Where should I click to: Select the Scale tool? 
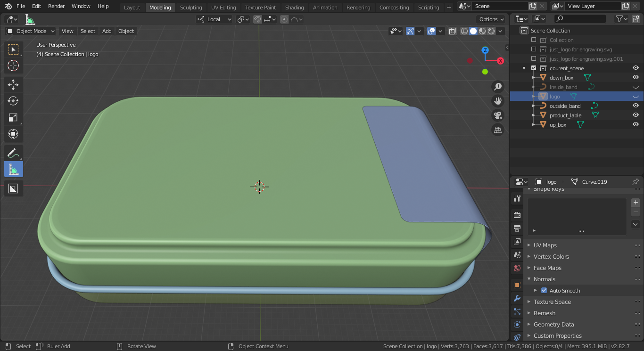click(13, 118)
